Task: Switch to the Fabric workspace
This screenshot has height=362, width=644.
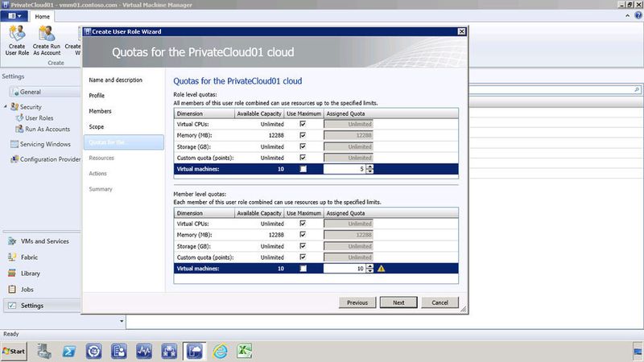Action: click(x=29, y=257)
